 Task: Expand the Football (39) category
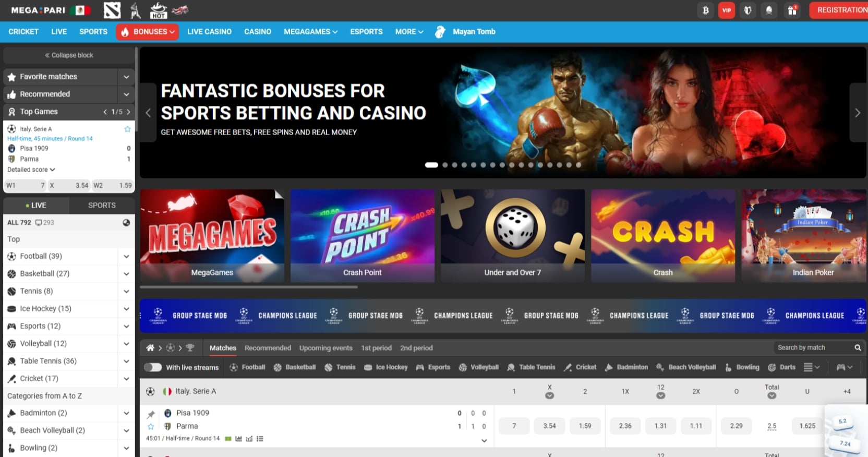pos(126,256)
